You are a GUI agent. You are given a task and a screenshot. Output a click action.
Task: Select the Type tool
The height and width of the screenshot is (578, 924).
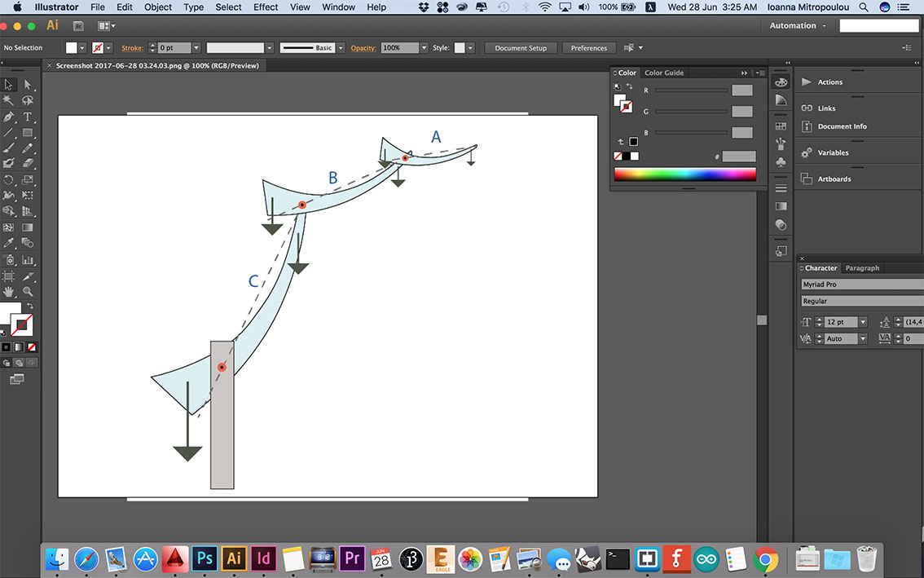(27, 117)
